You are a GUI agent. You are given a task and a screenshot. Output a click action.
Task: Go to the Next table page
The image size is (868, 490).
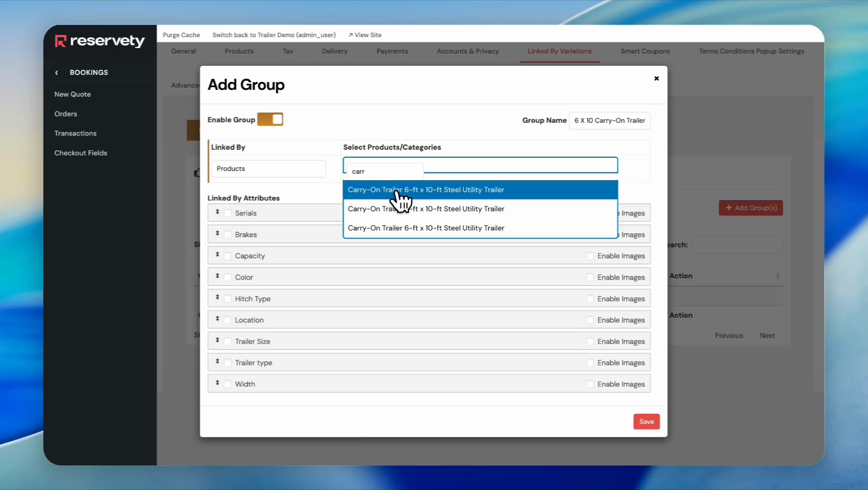[767, 336]
